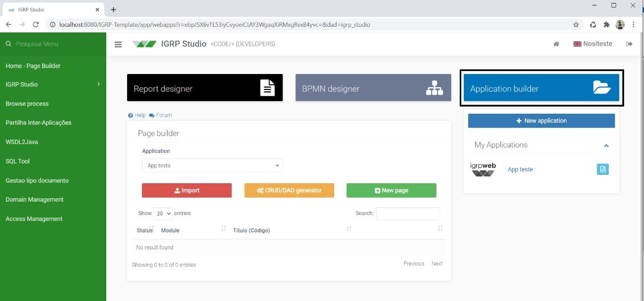Viewport: 644px width, 301px height.
Task: Log out using the exit icon
Action: point(629,44)
